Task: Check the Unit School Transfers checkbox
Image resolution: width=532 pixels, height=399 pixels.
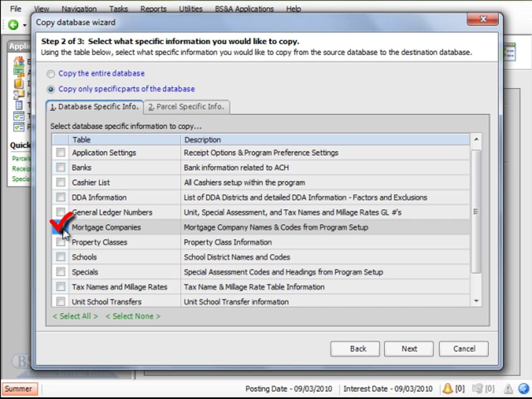Action: pyautogui.click(x=61, y=301)
